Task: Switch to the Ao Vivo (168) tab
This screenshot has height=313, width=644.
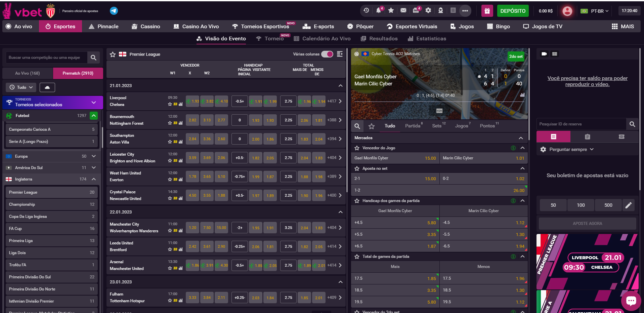Action: (x=28, y=73)
